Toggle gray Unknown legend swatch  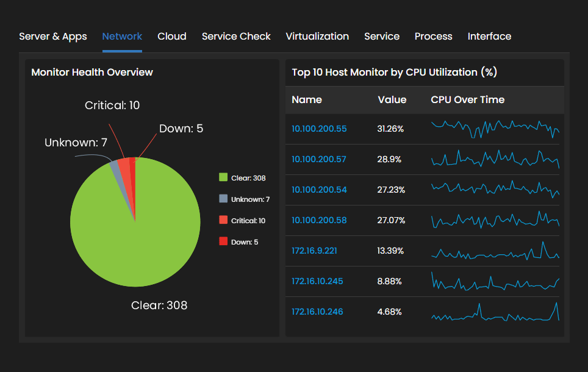click(x=223, y=199)
